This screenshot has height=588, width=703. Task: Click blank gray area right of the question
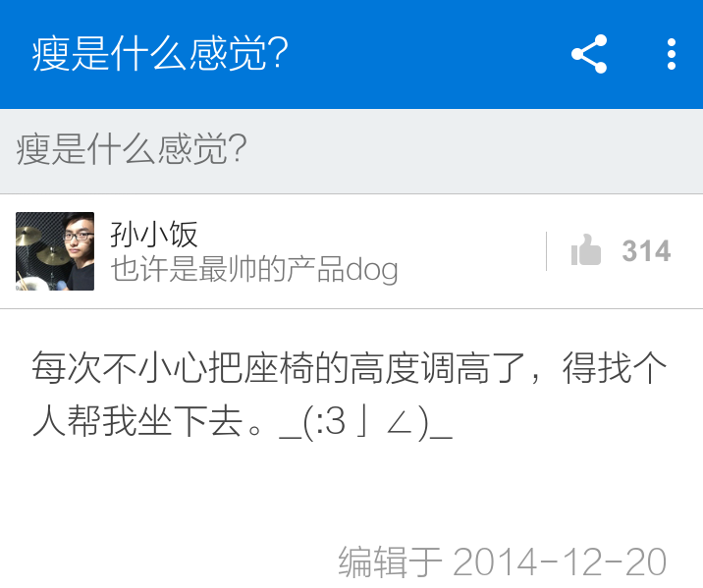click(x=470, y=151)
